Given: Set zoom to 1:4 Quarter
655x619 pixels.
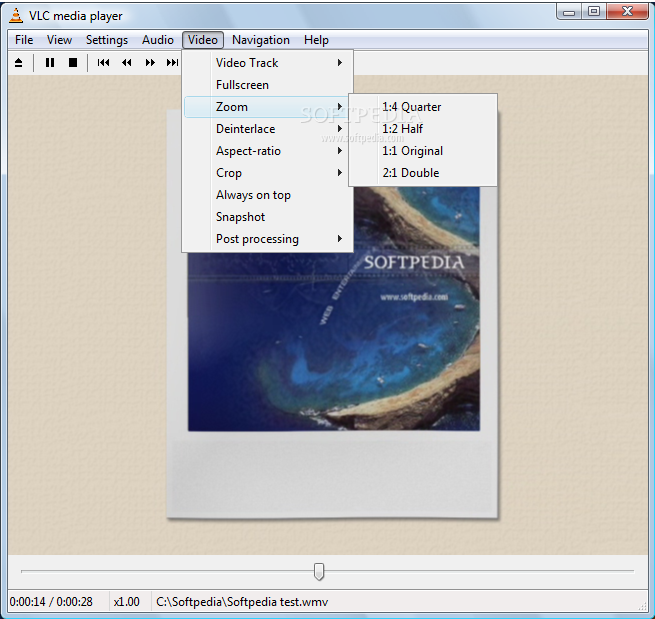Looking at the screenshot, I should [x=423, y=107].
